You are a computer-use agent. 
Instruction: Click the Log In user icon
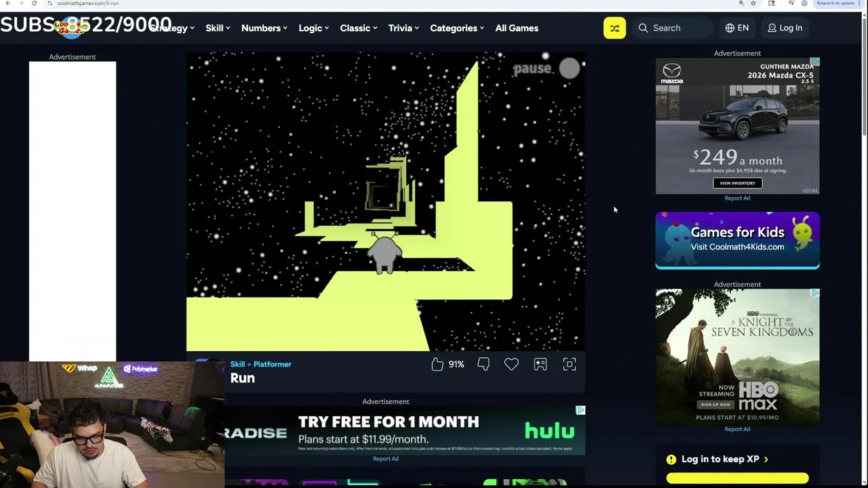tap(772, 28)
